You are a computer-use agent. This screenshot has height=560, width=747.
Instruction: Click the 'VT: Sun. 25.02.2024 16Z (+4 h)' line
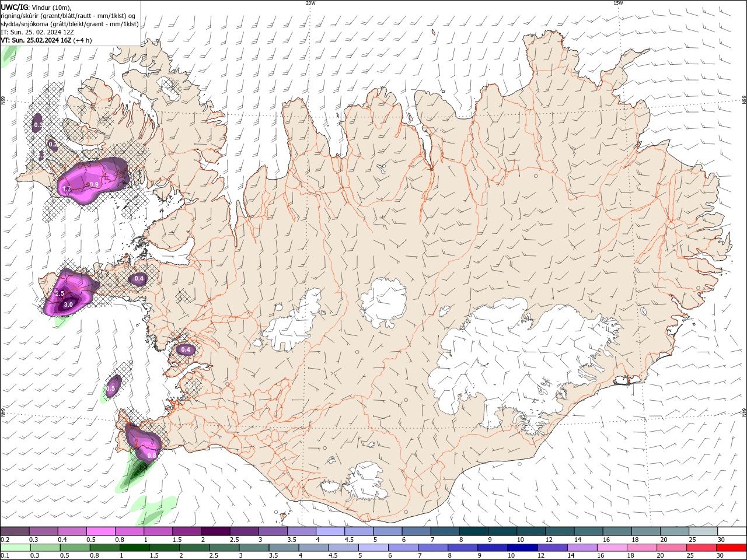coord(46,40)
